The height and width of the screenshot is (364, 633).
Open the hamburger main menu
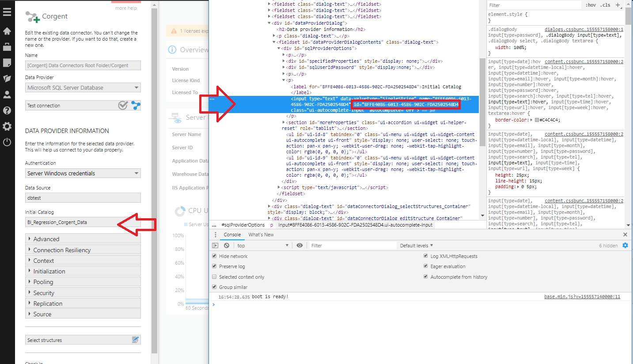(7, 12)
